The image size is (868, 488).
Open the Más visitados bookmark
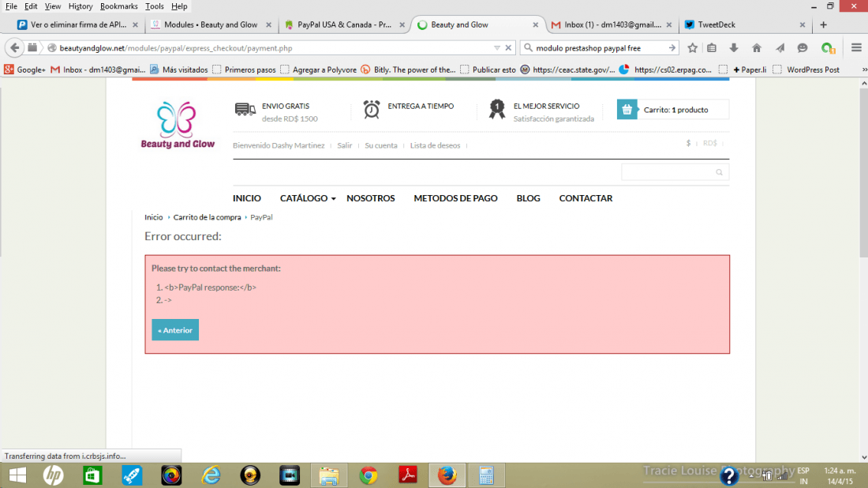[x=179, y=69]
